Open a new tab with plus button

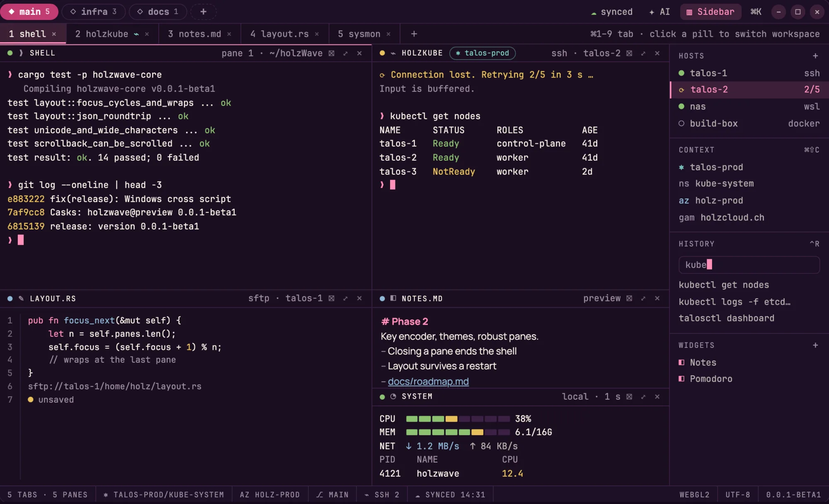pyautogui.click(x=414, y=34)
